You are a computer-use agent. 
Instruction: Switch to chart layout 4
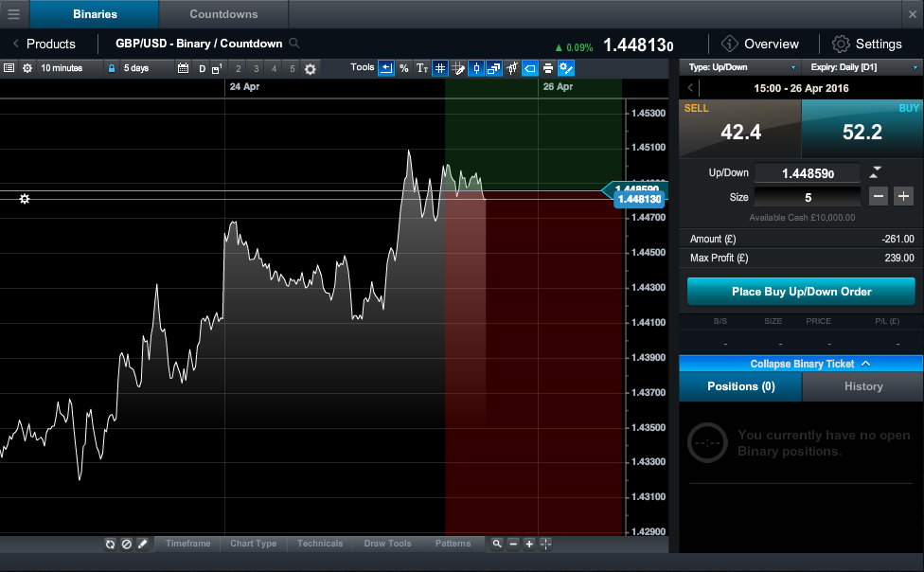(x=274, y=68)
